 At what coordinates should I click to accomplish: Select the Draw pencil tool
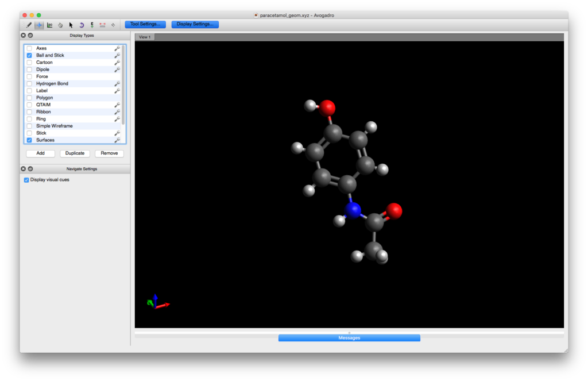tap(29, 25)
